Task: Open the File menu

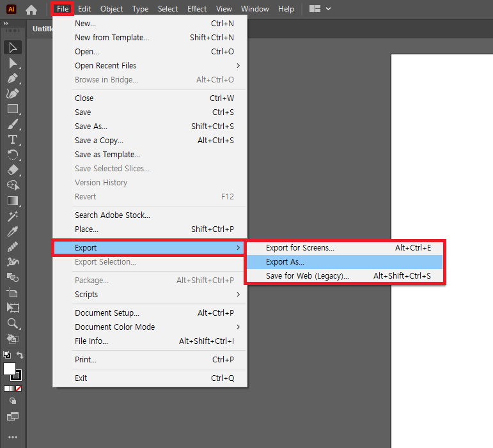Action: coord(63,9)
